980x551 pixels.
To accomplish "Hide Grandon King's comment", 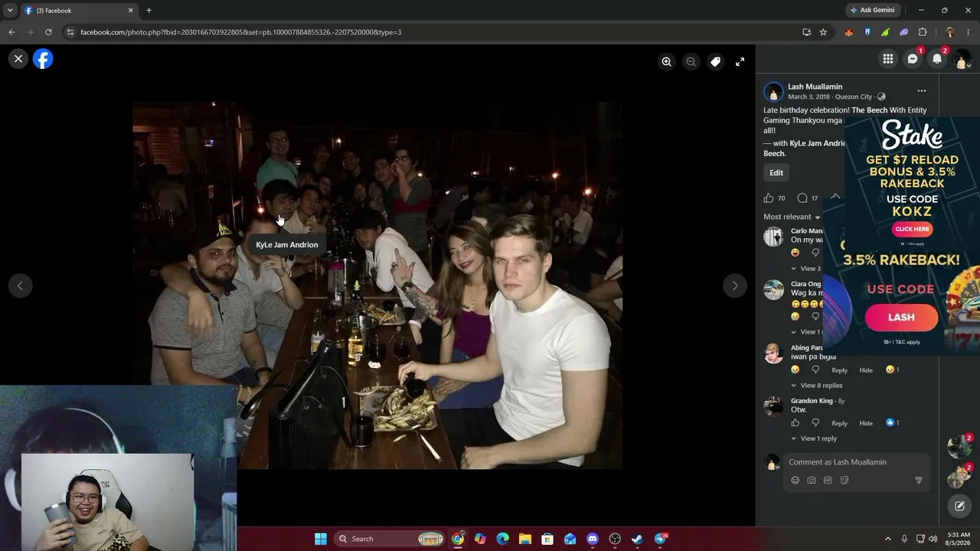I will (x=866, y=424).
